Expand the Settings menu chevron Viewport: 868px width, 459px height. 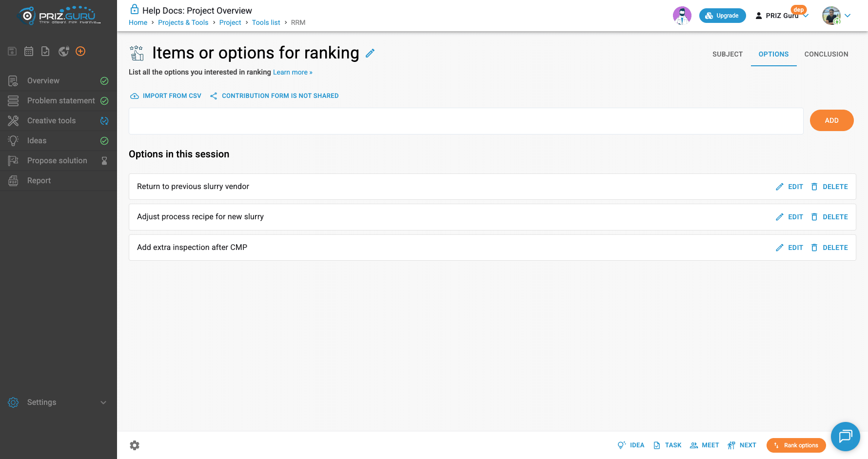(x=103, y=402)
